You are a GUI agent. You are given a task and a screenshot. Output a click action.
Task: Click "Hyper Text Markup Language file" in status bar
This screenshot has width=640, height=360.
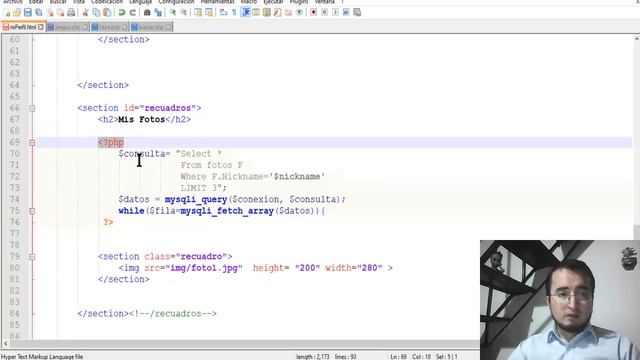[x=42, y=357]
